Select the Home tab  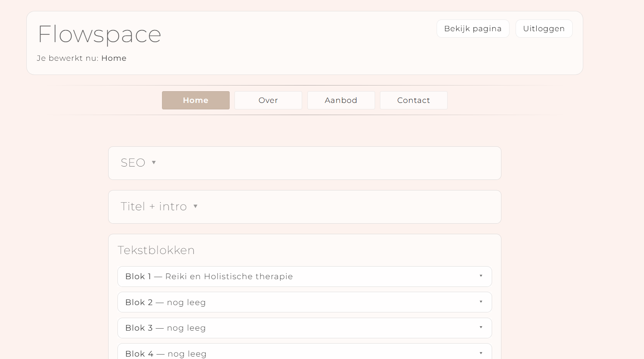[x=196, y=100]
